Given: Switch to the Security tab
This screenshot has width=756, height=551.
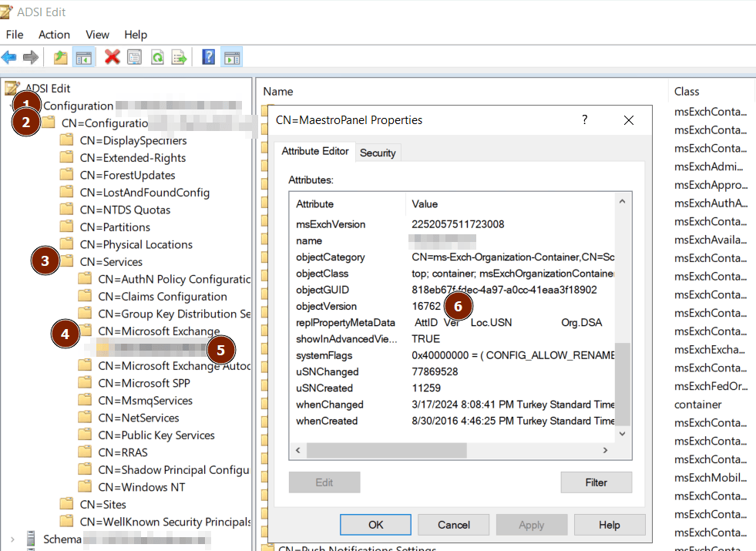Looking at the screenshot, I should [x=378, y=153].
